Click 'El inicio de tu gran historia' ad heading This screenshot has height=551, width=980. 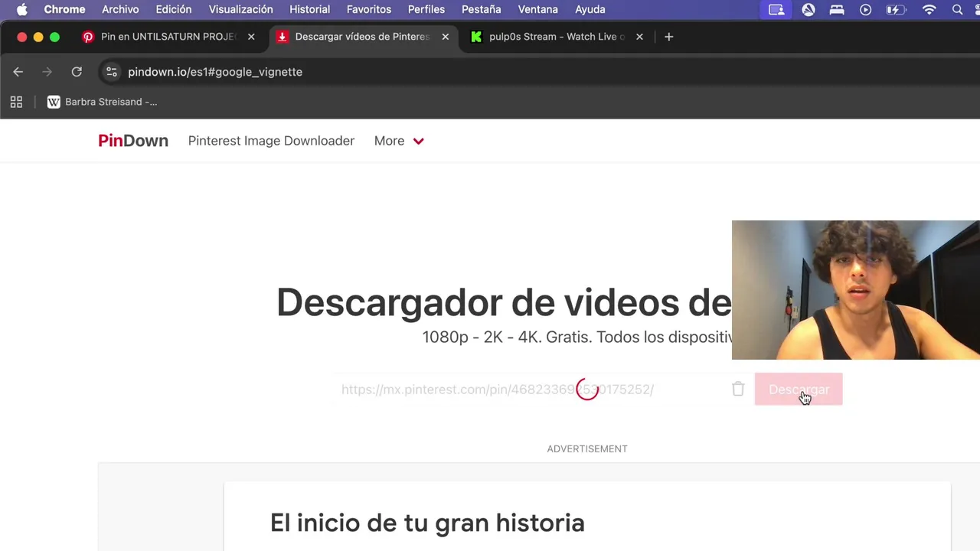(427, 523)
